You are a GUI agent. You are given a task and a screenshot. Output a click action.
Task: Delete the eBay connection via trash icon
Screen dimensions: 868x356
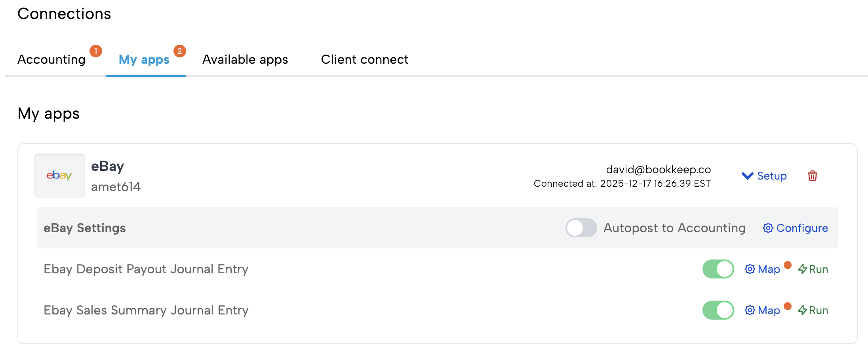(812, 176)
